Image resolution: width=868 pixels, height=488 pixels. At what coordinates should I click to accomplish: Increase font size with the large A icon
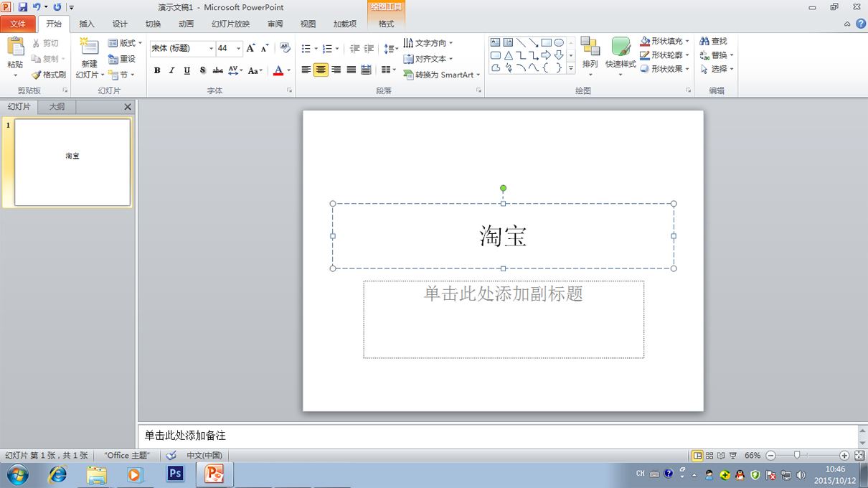click(x=250, y=48)
